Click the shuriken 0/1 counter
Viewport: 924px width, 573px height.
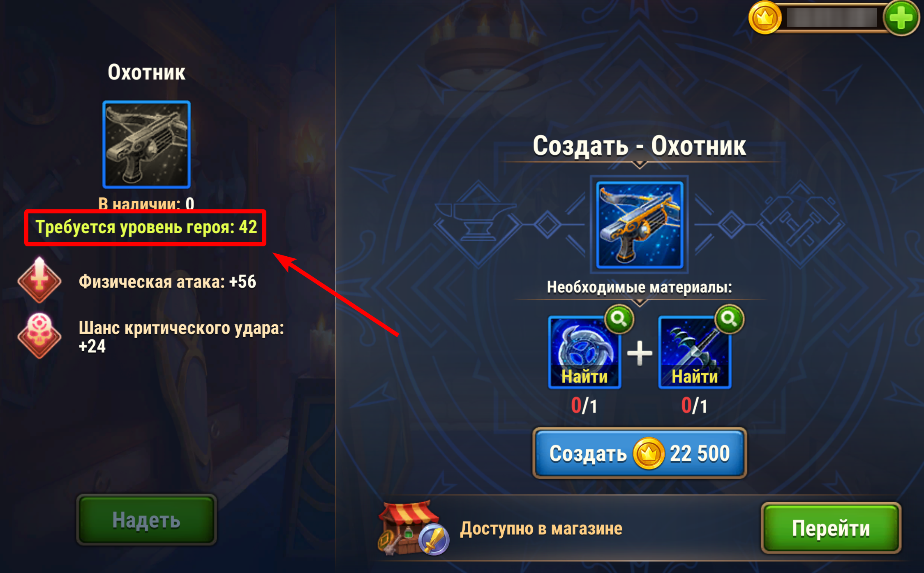coord(584,406)
